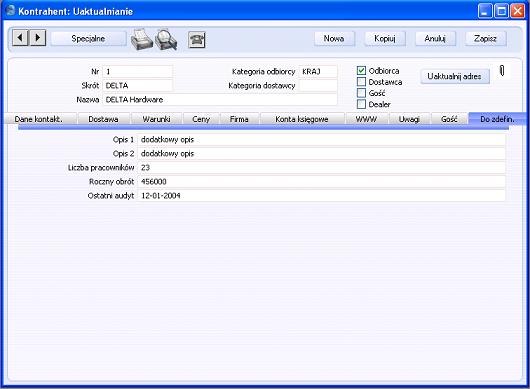Click the Nazwa field DELTA Hardware

220,100
